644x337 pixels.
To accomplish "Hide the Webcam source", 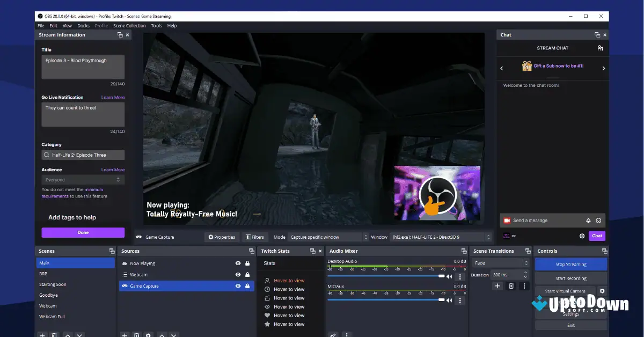I will click(x=237, y=274).
